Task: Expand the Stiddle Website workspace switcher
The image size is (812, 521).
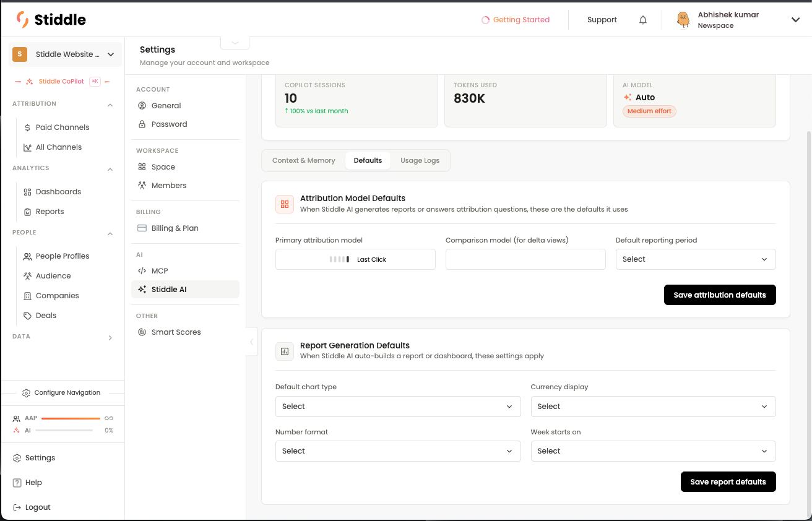Action: (64, 54)
